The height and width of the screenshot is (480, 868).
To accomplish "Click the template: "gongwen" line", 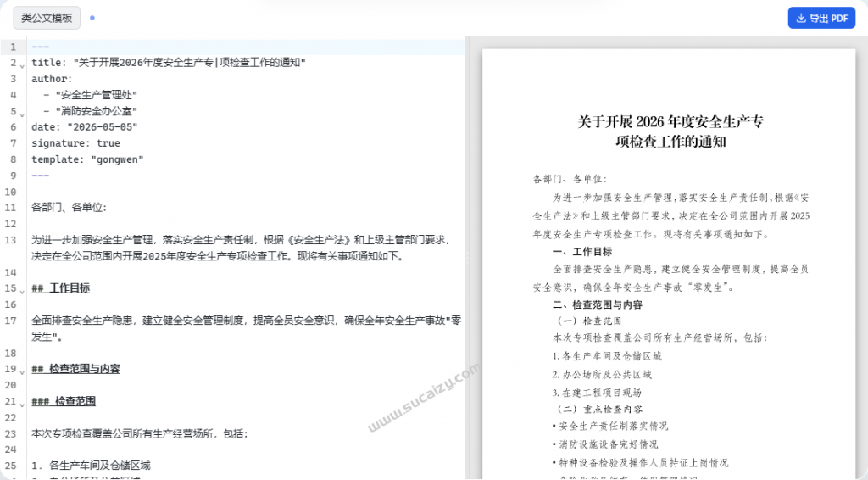I will point(87,159).
